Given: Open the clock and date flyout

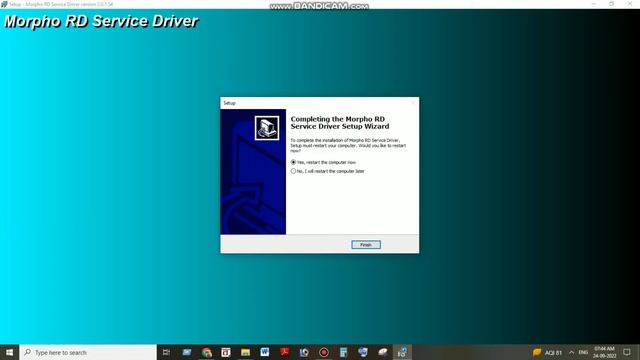Looking at the screenshot, I should (x=604, y=352).
